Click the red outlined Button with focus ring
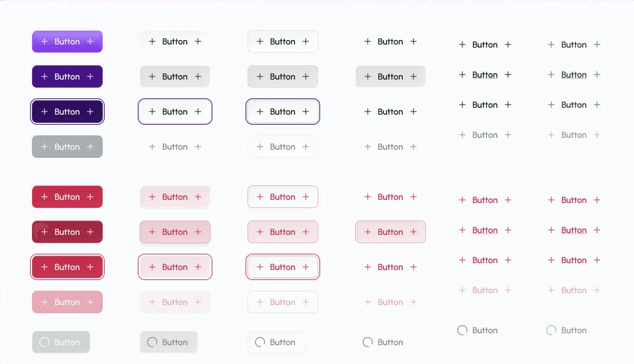Image resolution: width=634 pixels, height=364 pixels. 283,267
